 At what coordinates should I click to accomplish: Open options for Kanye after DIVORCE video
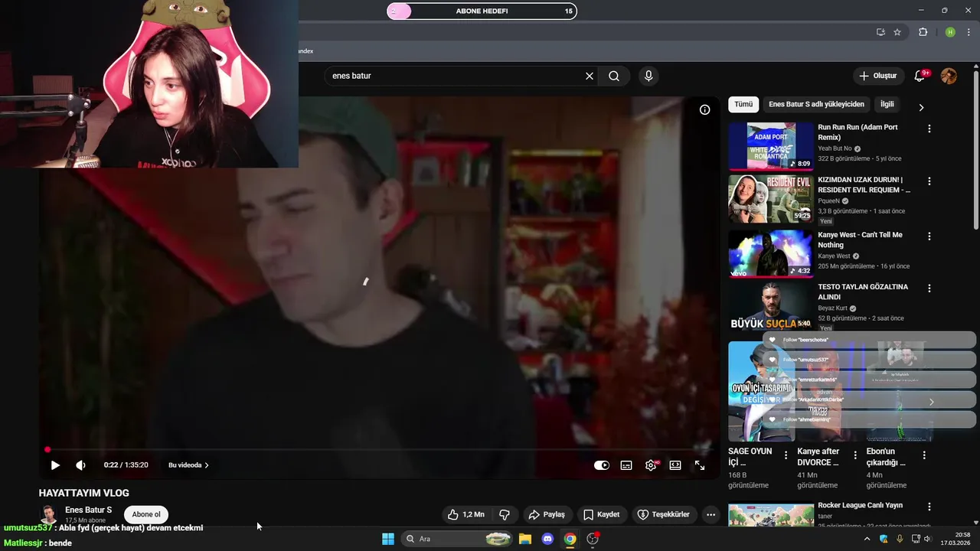[x=855, y=455]
